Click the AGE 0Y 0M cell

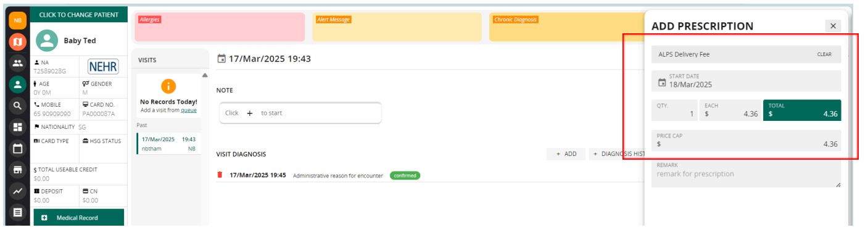(54, 88)
